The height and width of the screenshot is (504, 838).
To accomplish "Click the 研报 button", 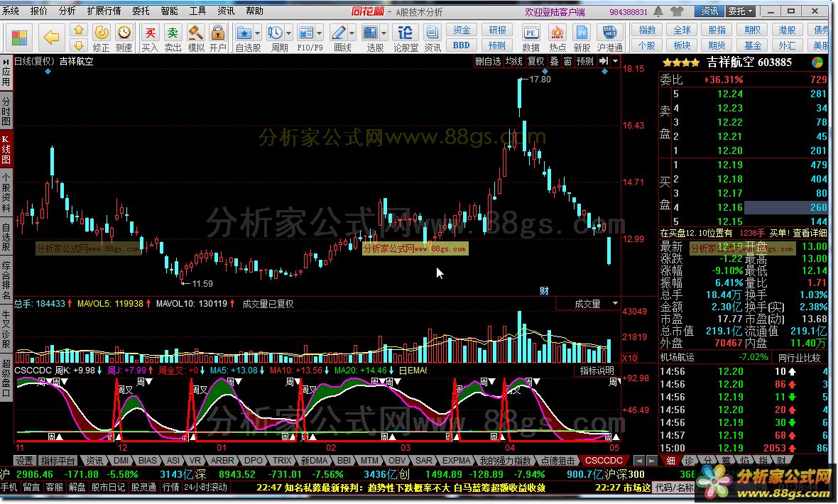I will (x=497, y=31).
